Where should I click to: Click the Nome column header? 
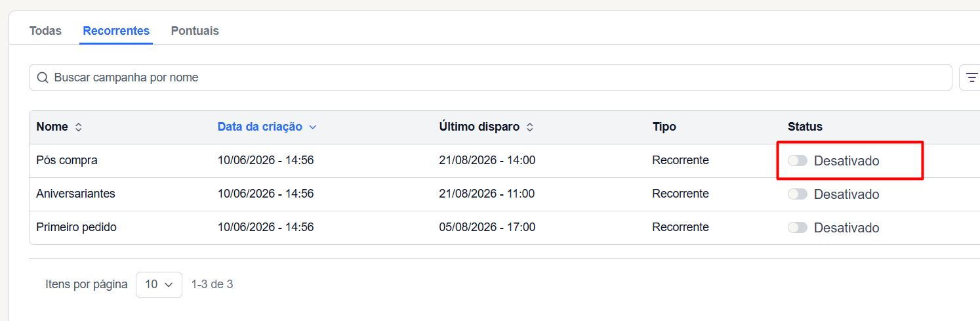coord(52,127)
